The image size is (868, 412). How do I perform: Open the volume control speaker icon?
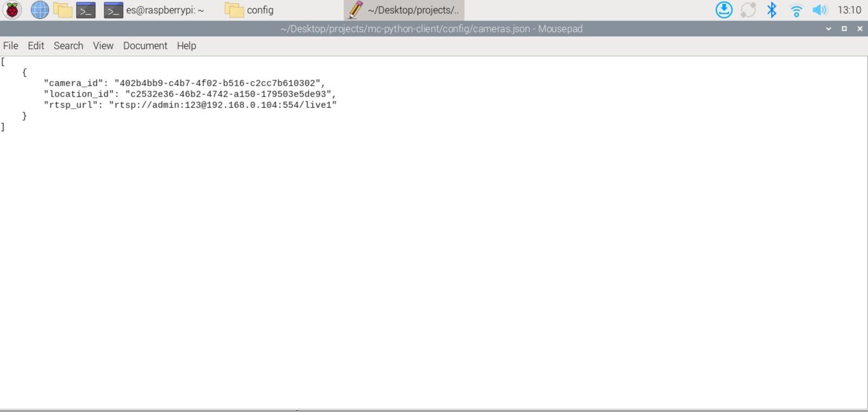coord(820,10)
